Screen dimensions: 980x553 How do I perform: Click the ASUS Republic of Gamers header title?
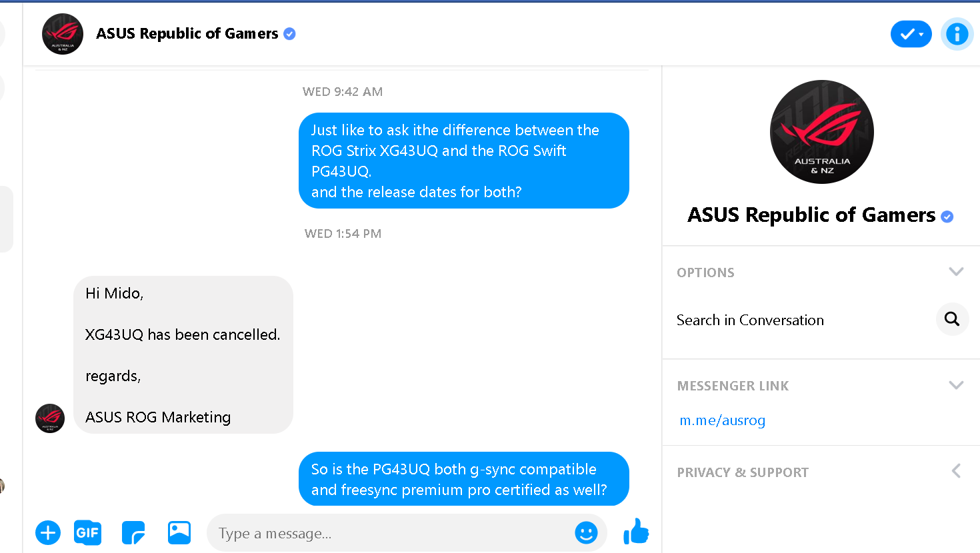pyautogui.click(x=187, y=33)
